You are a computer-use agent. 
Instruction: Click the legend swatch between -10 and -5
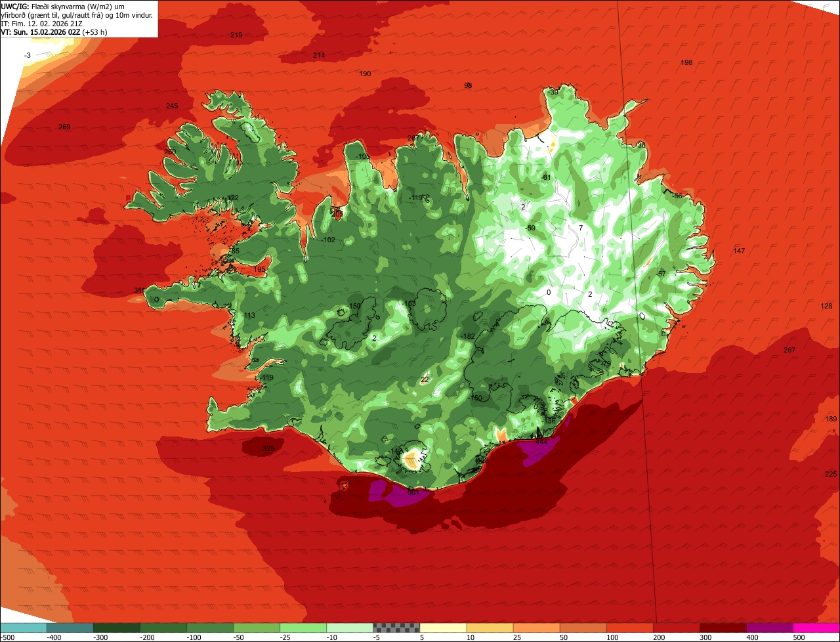(350, 628)
